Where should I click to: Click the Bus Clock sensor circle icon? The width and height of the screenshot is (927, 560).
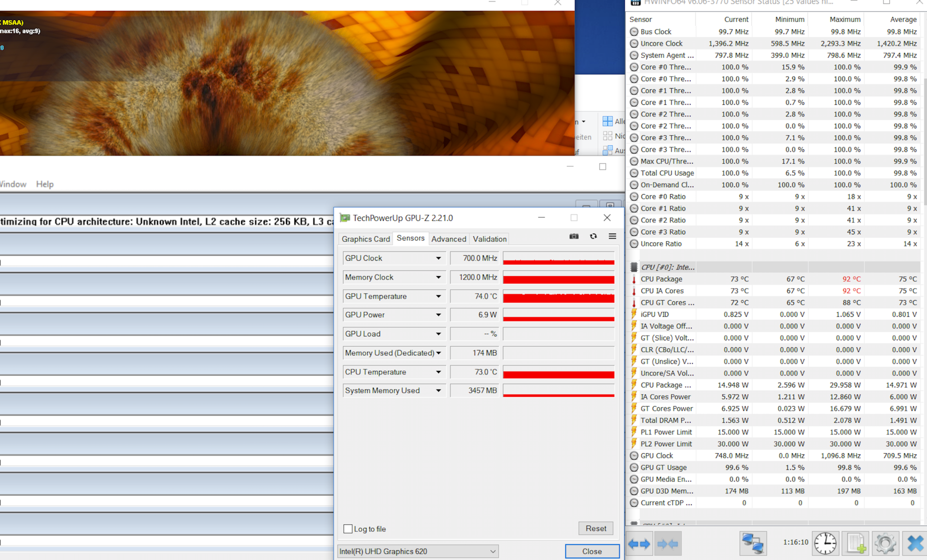(634, 32)
